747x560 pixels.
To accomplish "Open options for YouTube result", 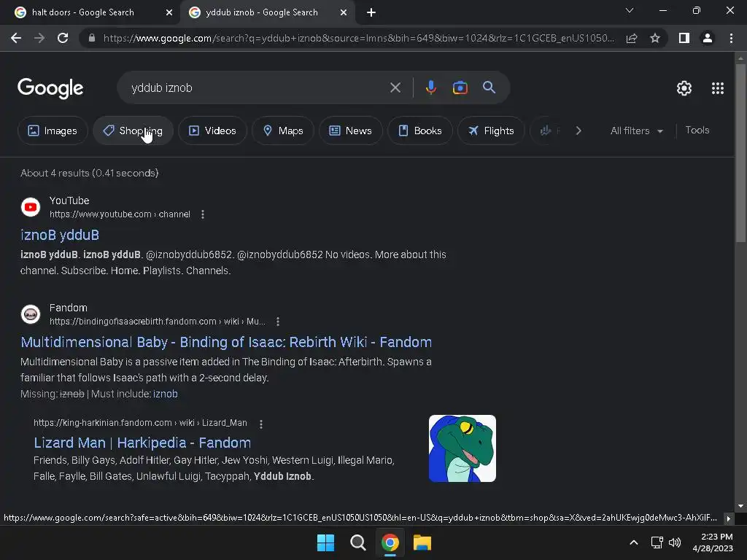I will coord(203,214).
